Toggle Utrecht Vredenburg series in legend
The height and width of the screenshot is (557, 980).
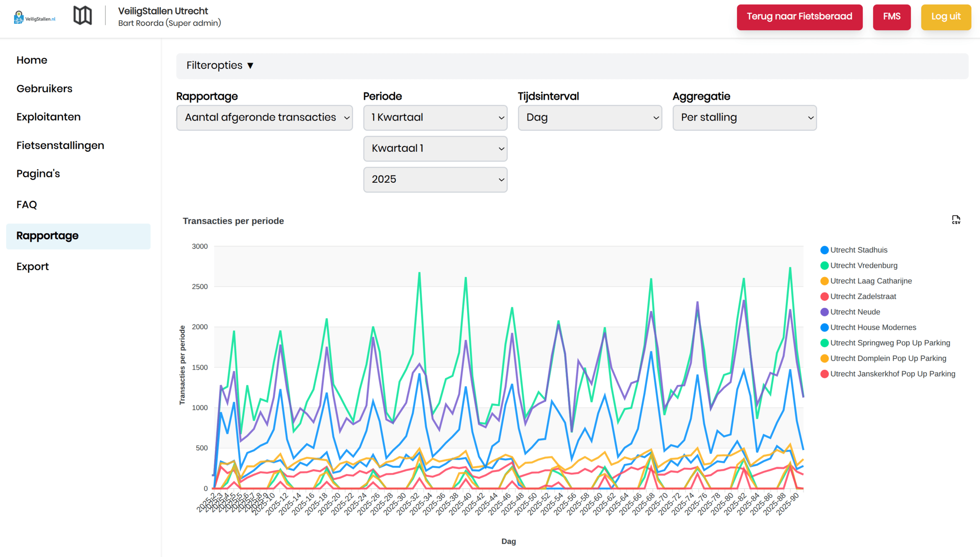pyautogui.click(x=863, y=266)
